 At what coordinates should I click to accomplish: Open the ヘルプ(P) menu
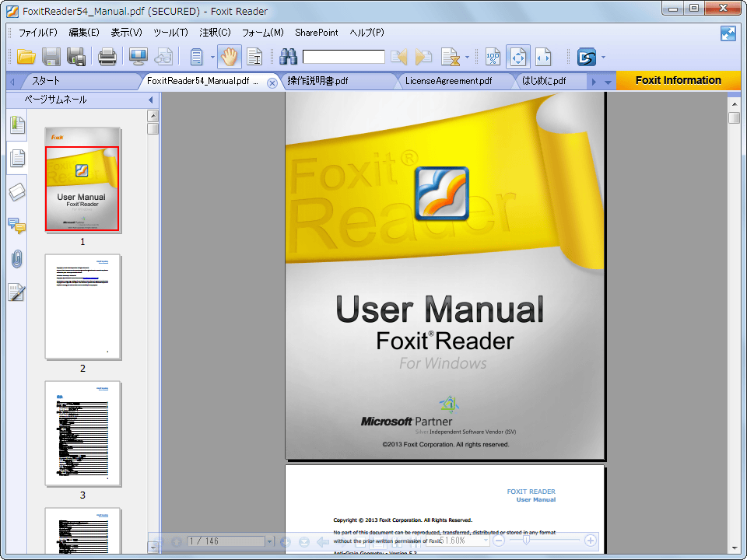click(366, 33)
